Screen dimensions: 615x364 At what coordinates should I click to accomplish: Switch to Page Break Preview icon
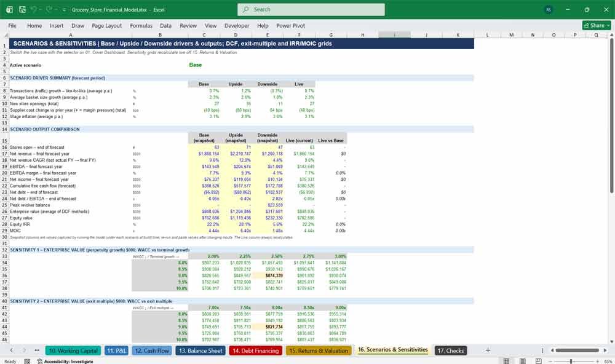539,362
